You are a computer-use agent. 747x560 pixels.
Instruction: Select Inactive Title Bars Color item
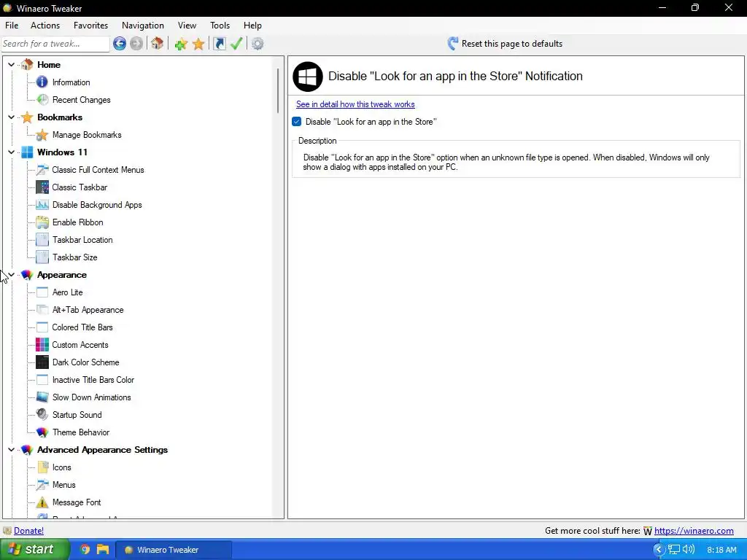coord(93,380)
